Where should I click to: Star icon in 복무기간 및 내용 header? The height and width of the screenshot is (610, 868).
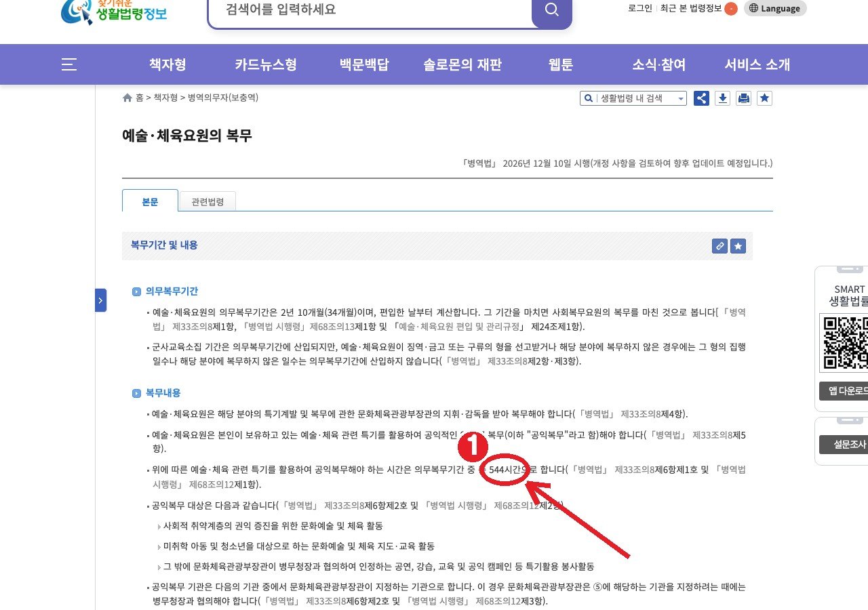click(x=738, y=246)
